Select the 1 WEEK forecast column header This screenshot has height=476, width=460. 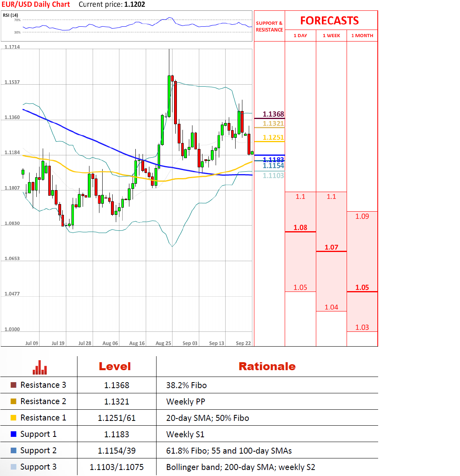[331, 36]
